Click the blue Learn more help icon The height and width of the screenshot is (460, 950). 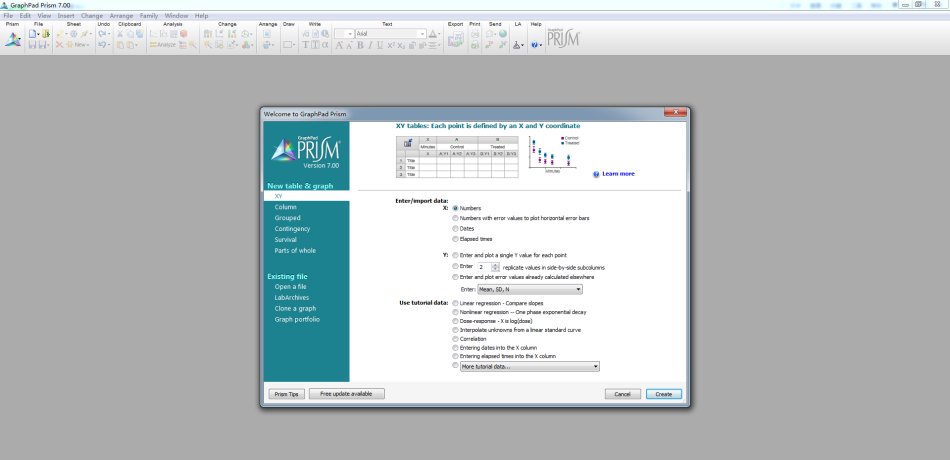pyautogui.click(x=596, y=175)
